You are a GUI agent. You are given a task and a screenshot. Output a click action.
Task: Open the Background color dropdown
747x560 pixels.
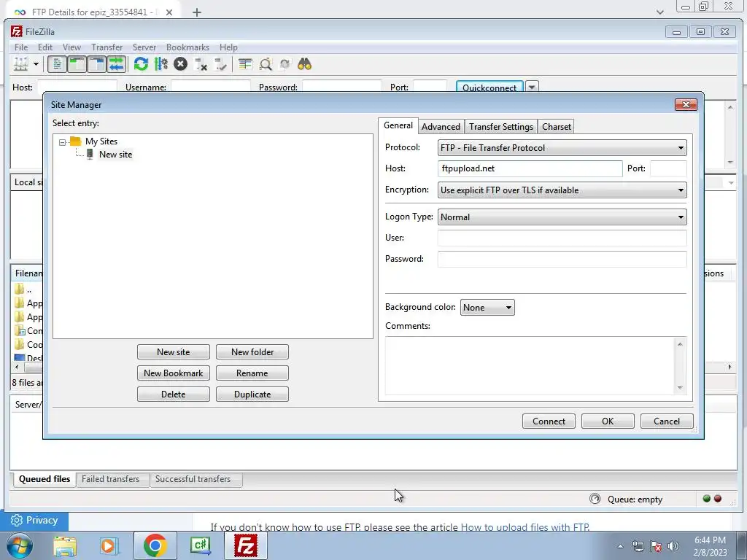(487, 308)
